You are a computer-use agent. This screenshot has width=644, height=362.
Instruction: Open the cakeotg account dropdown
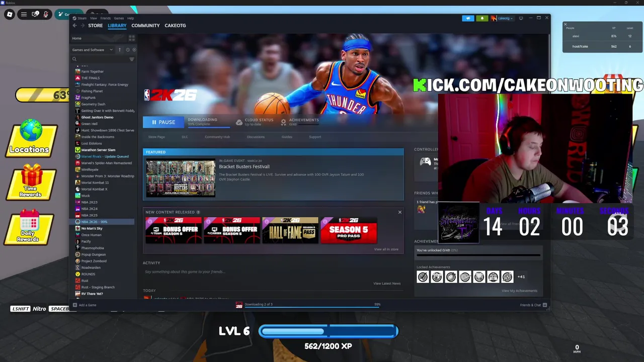tap(503, 18)
